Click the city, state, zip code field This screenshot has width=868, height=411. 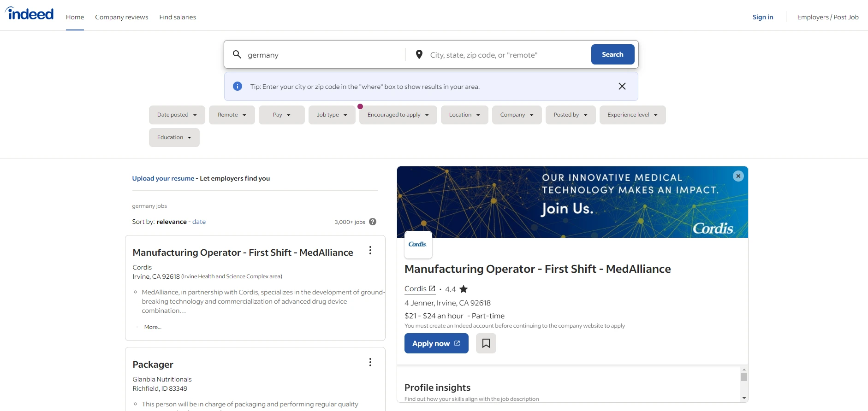pyautogui.click(x=507, y=55)
